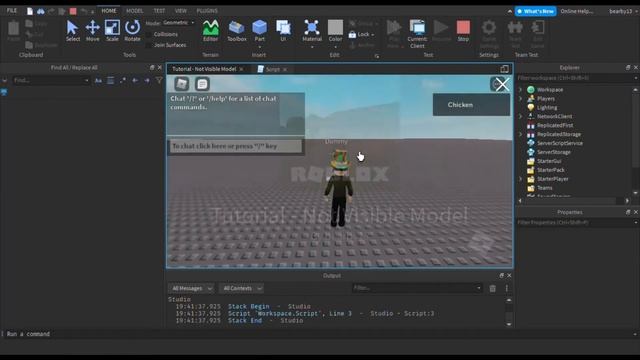Click the Output panel scrollbar down arrow

point(509,324)
